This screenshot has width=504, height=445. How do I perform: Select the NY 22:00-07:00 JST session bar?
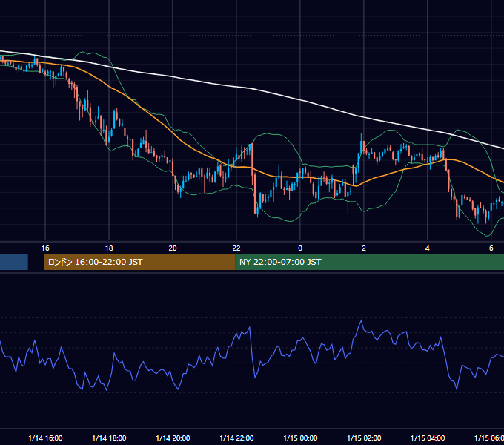[369, 262]
